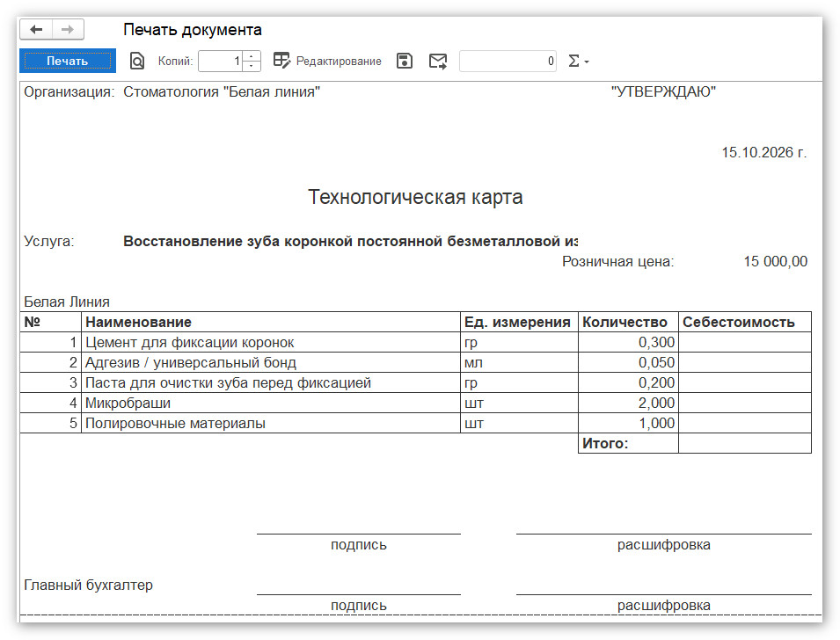Click service name Восстановление зуба коронкой
This screenshot has width=840, height=640.
[x=350, y=242]
